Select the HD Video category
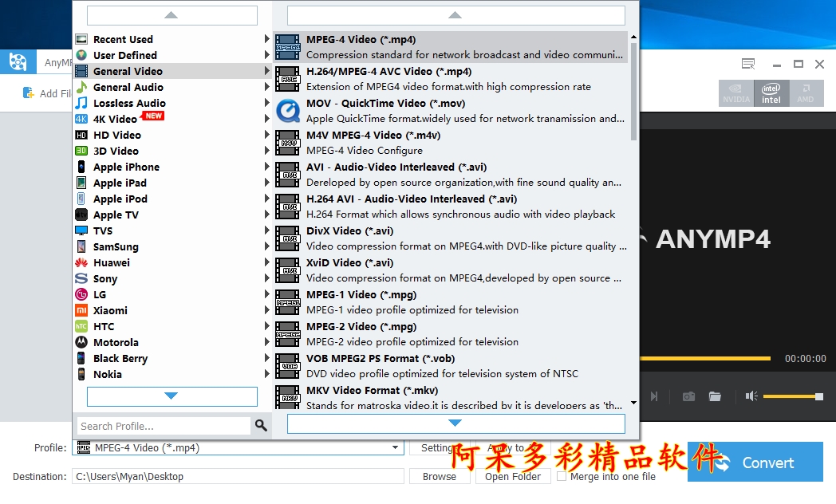This screenshot has width=836, height=504. click(172, 135)
